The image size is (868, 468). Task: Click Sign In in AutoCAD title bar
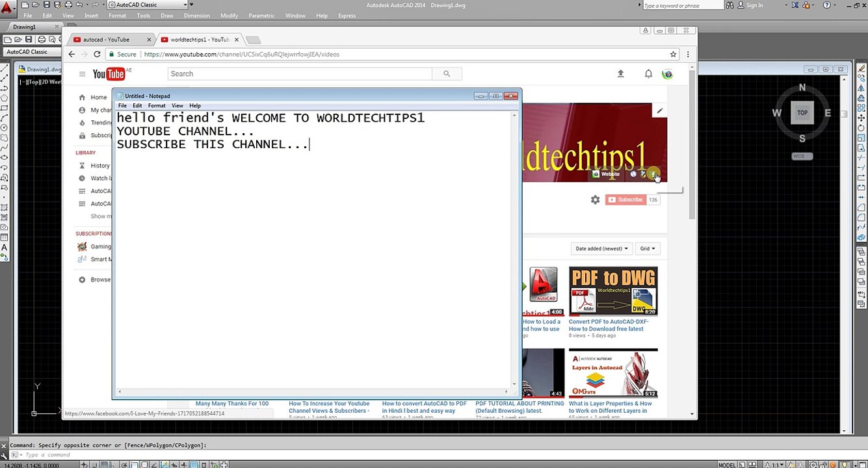[x=754, y=5]
